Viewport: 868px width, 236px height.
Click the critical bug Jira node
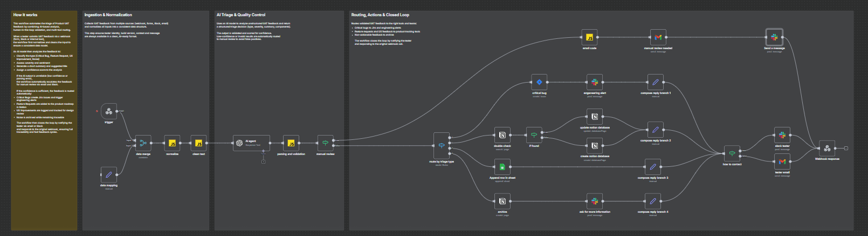pos(539,82)
